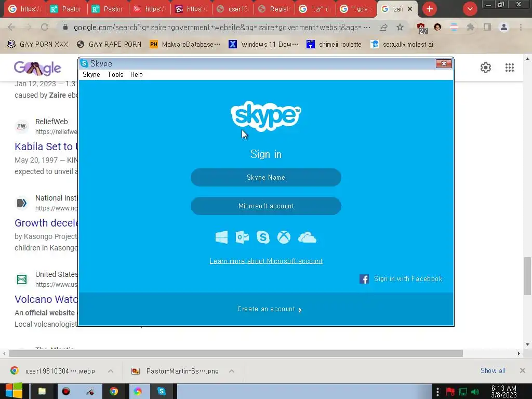Bookmark this page with star icon
532x399 pixels.
coord(400,27)
